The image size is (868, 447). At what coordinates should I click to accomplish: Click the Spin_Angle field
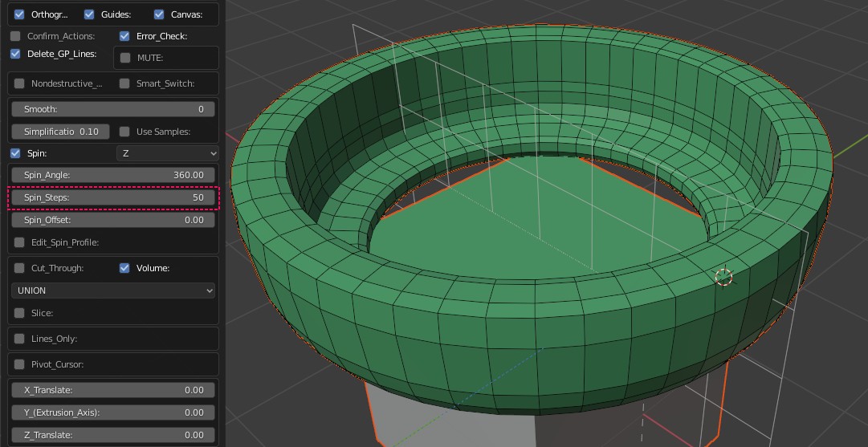[113, 175]
